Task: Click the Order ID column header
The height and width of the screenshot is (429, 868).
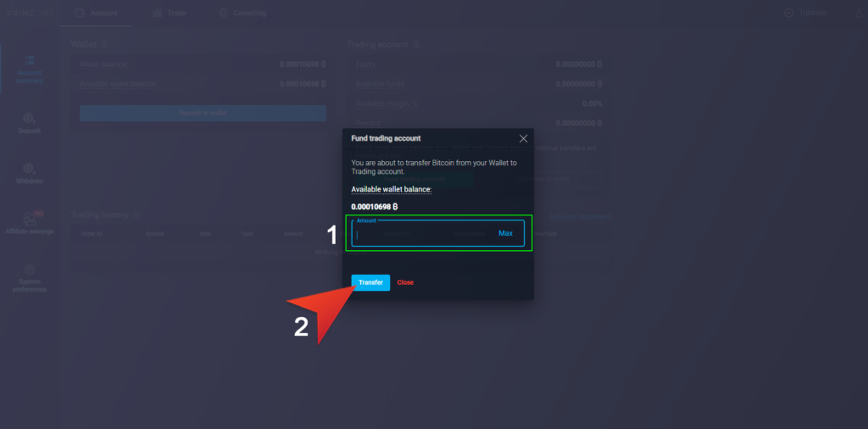Action: pyautogui.click(x=92, y=234)
